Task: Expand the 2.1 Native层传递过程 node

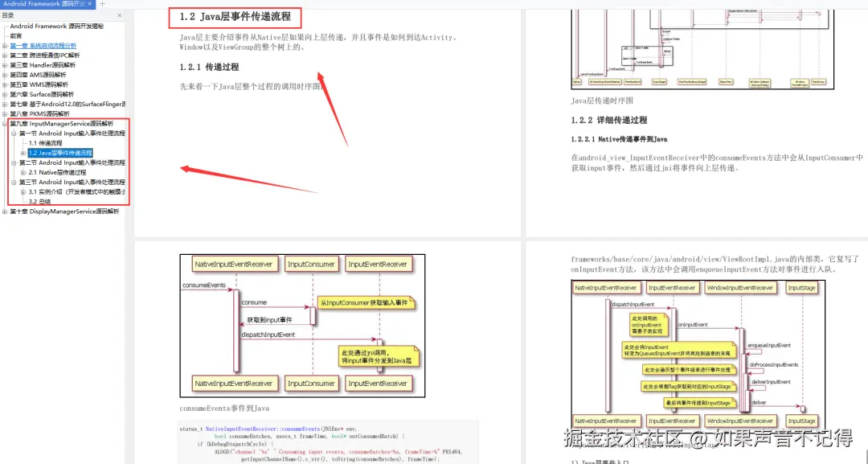Action: point(24,172)
